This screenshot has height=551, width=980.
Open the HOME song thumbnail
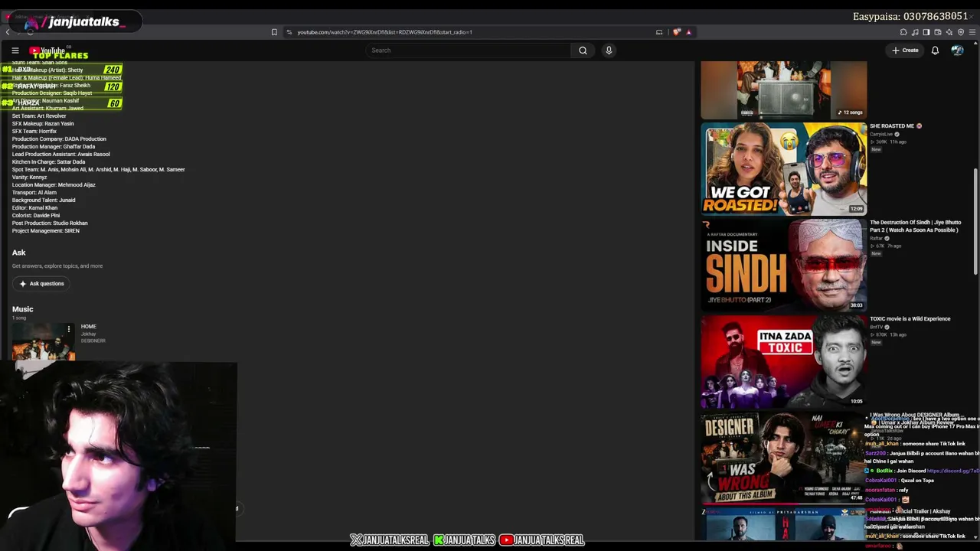coord(44,341)
